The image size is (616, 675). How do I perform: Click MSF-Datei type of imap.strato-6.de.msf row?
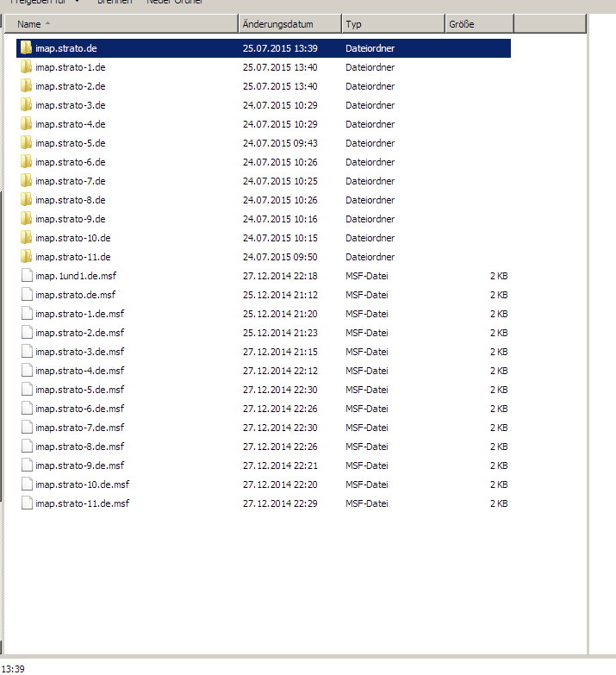[366, 408]
